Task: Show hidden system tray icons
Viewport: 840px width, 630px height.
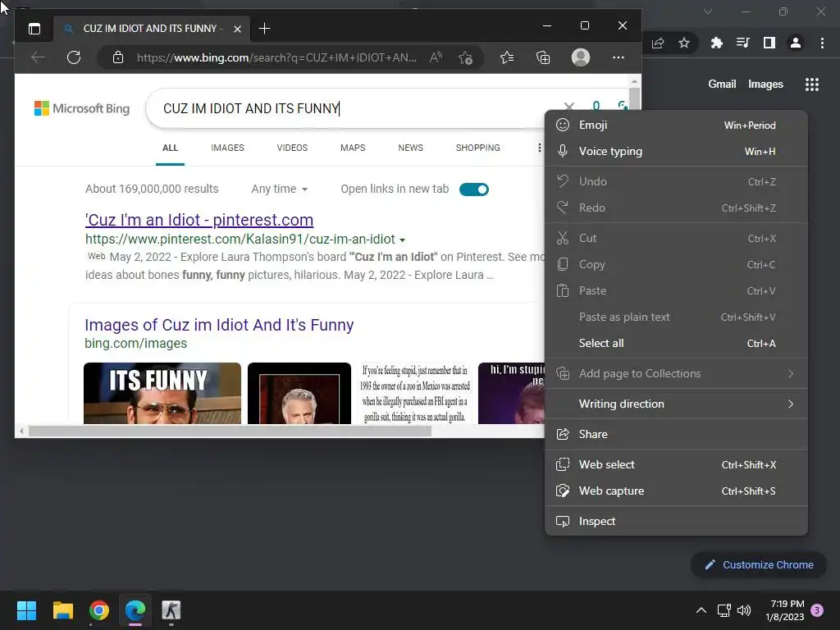Action: point(701,610)
